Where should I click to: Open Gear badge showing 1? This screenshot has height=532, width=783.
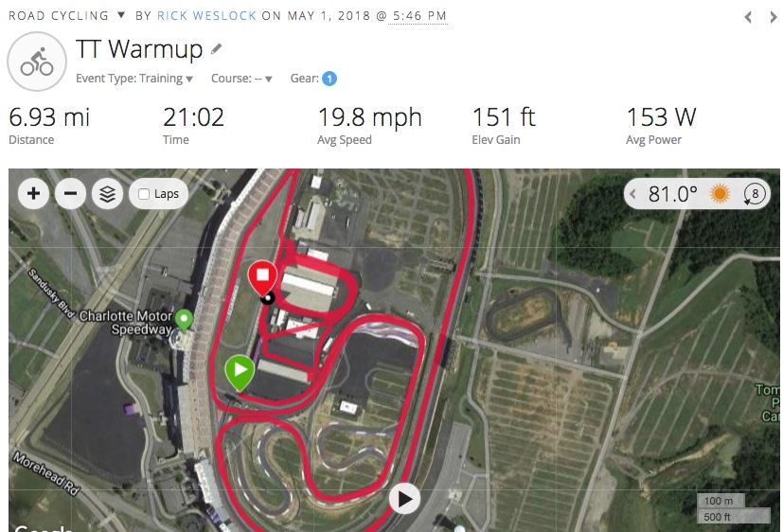pyautogui.click(x=329, y=79)
